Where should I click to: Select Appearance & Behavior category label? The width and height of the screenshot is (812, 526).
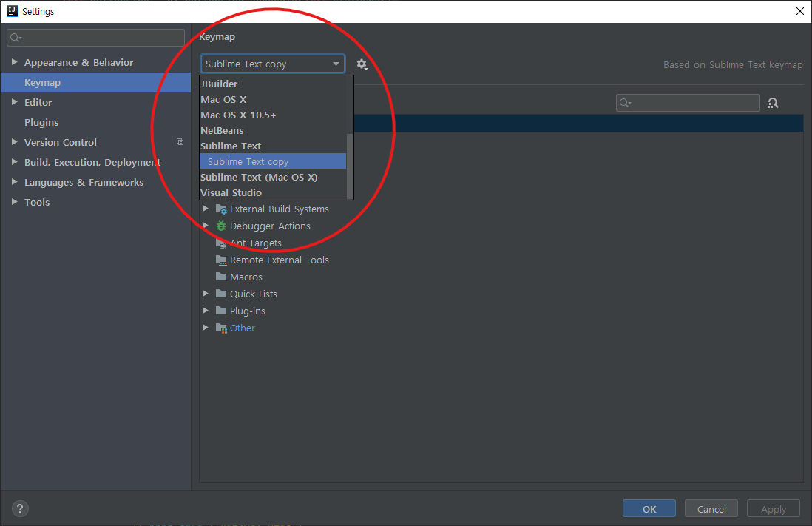[78, 62]
